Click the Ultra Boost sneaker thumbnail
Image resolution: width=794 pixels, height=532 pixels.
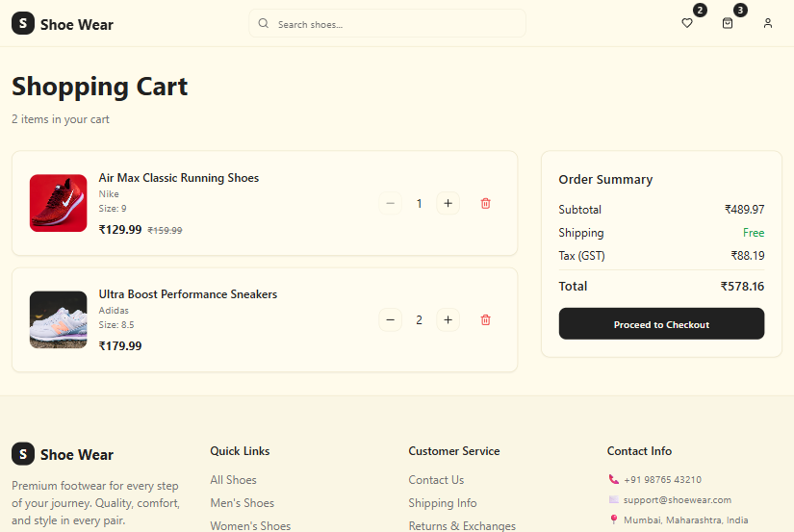[59, 319]
